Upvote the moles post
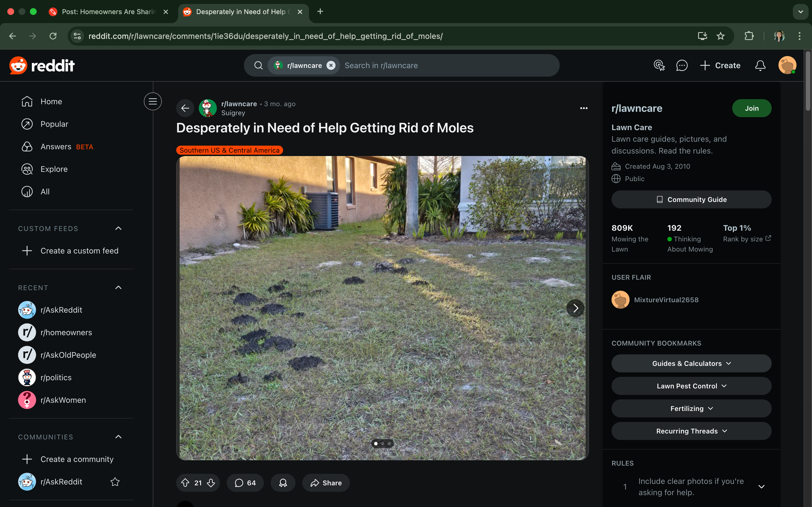Image resolution: width=812 pixels, height=507 pixels. tap(186, 482)
